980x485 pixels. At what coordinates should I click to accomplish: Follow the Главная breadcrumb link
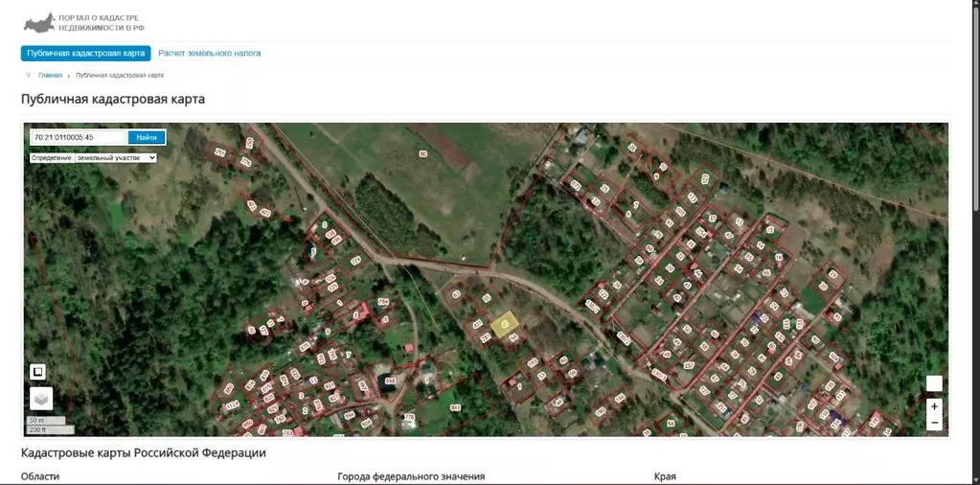pos(50,75)
